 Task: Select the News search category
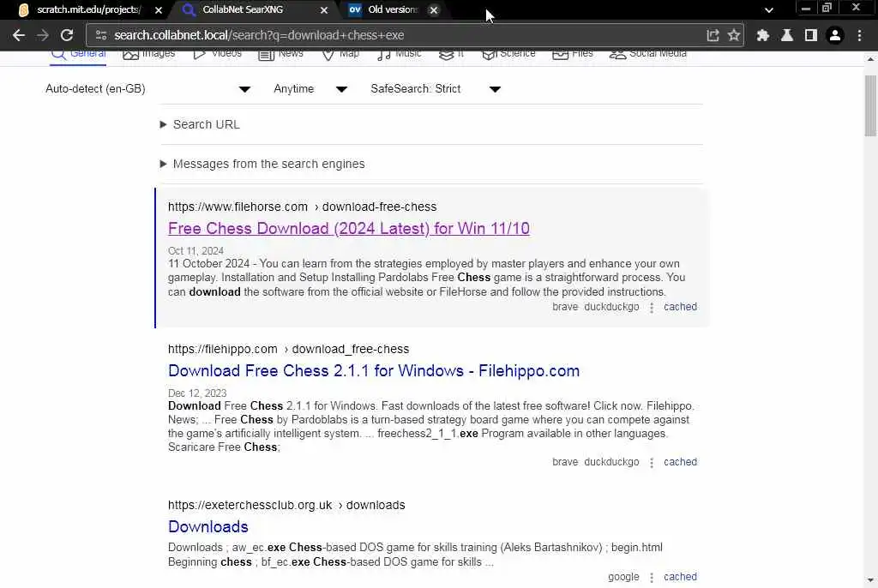[x=280, y=55]
